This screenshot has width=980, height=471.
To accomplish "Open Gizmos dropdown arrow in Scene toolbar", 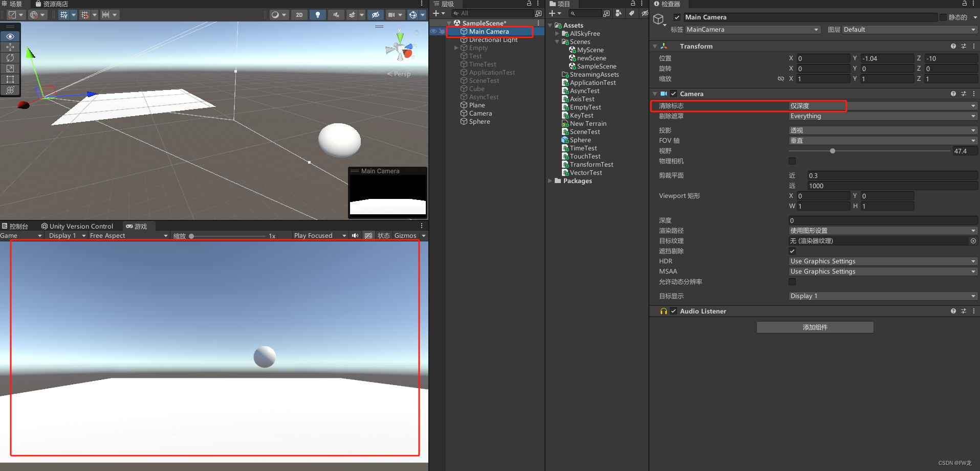I will 423,15.
